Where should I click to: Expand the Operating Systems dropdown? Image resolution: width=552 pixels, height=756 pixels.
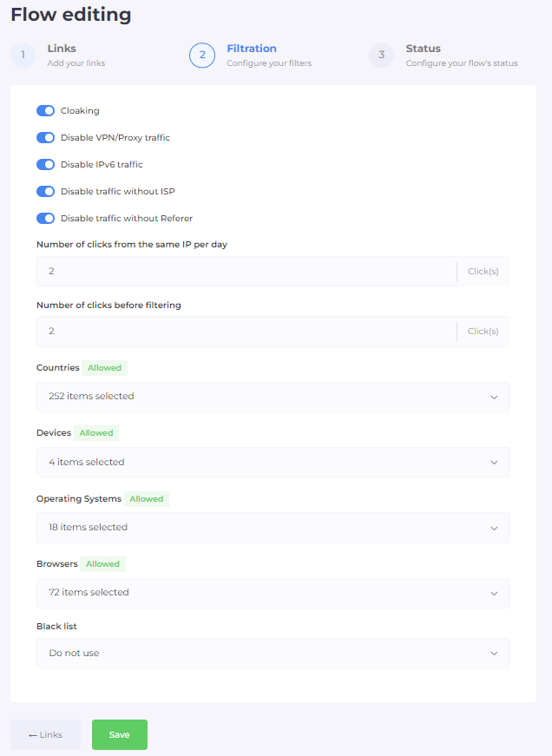tap(273, 528)
